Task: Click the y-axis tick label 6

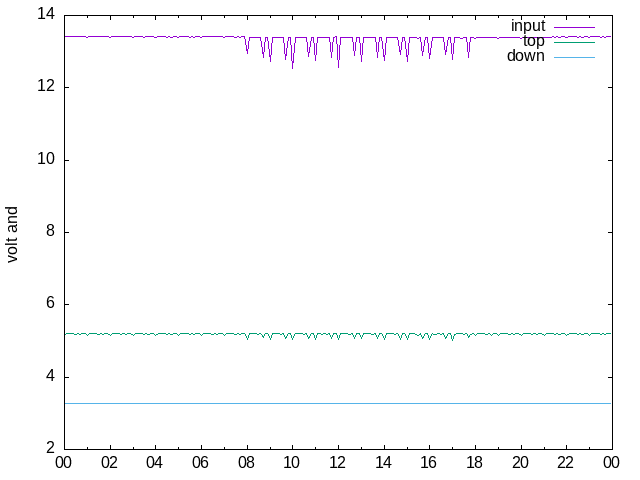Action: point(49,305)
